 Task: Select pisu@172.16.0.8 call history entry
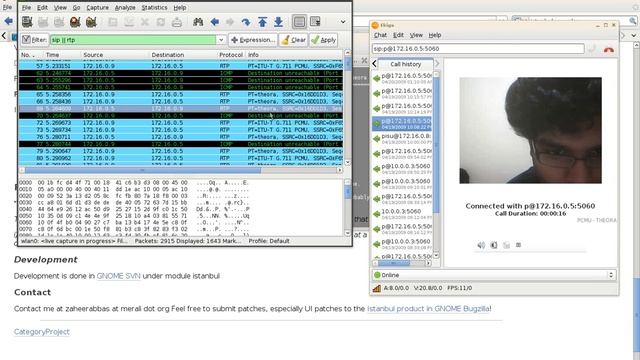402,139
